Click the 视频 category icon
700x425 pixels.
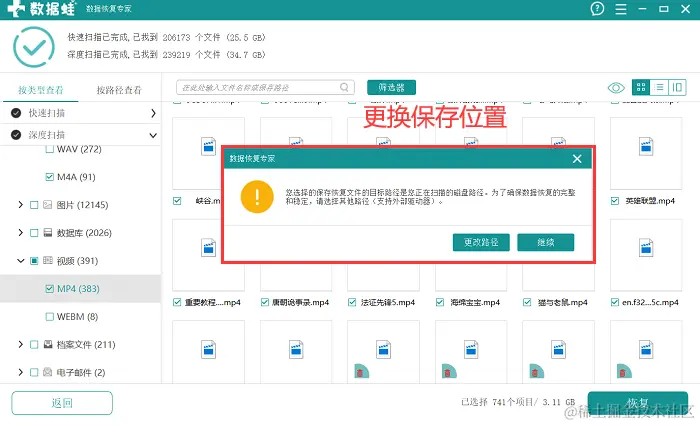[47, 261]
